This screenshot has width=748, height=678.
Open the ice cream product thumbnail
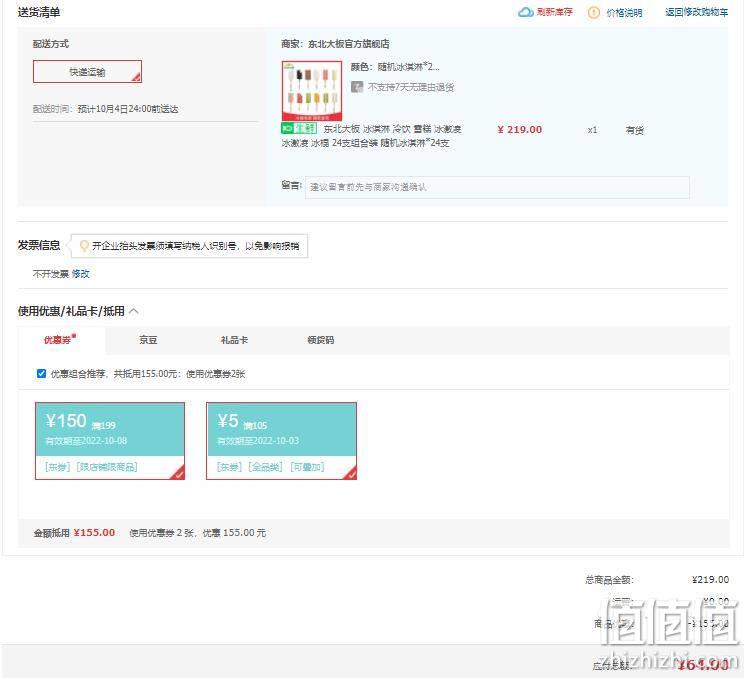click(x=312, y=91)
